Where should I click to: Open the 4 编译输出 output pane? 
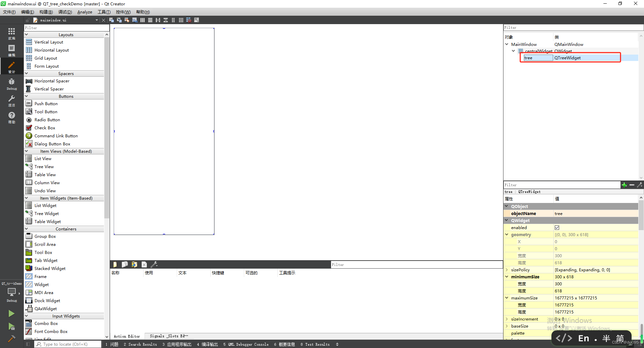[208, 344]
